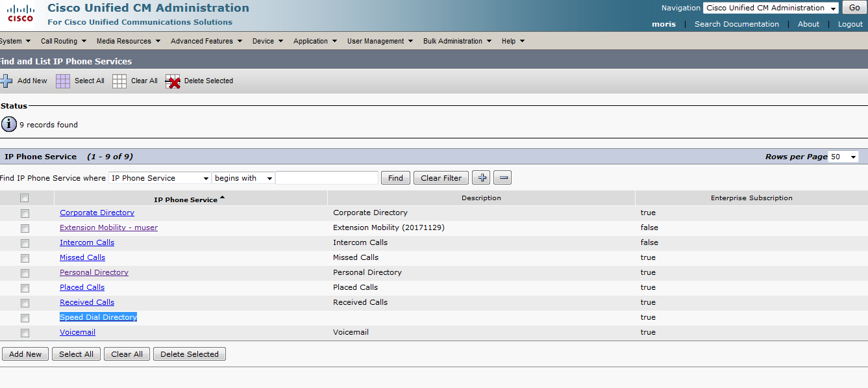Check the Missed Calls row checkbox
The image size is (868, 388).
(x=25, y=258)
